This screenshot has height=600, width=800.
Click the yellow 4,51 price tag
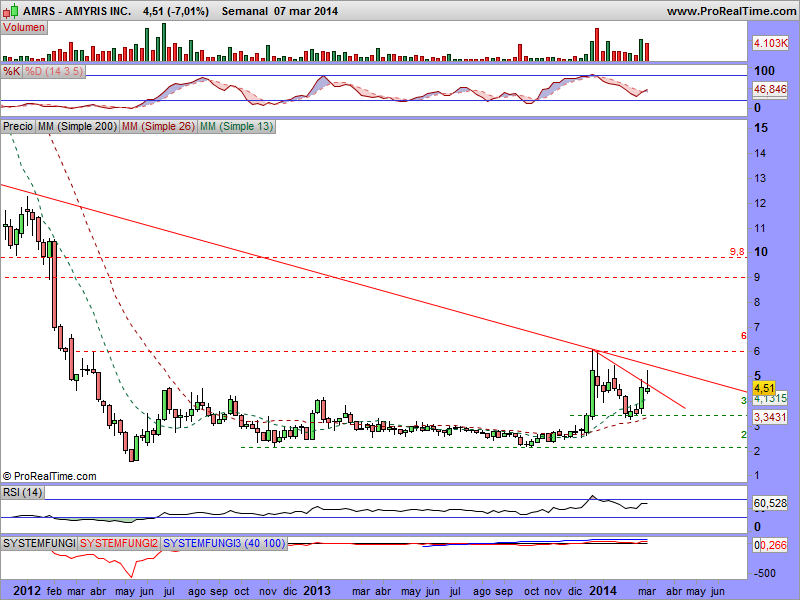(x=764, y=388)
